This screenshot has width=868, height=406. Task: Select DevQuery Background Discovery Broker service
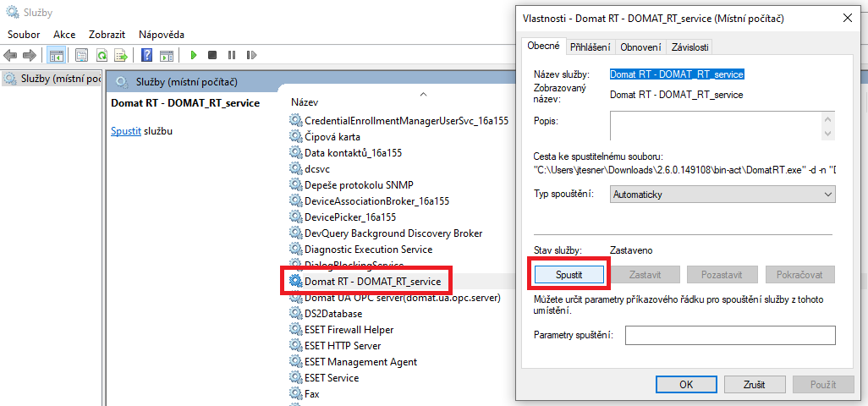[x=393, y=233]
